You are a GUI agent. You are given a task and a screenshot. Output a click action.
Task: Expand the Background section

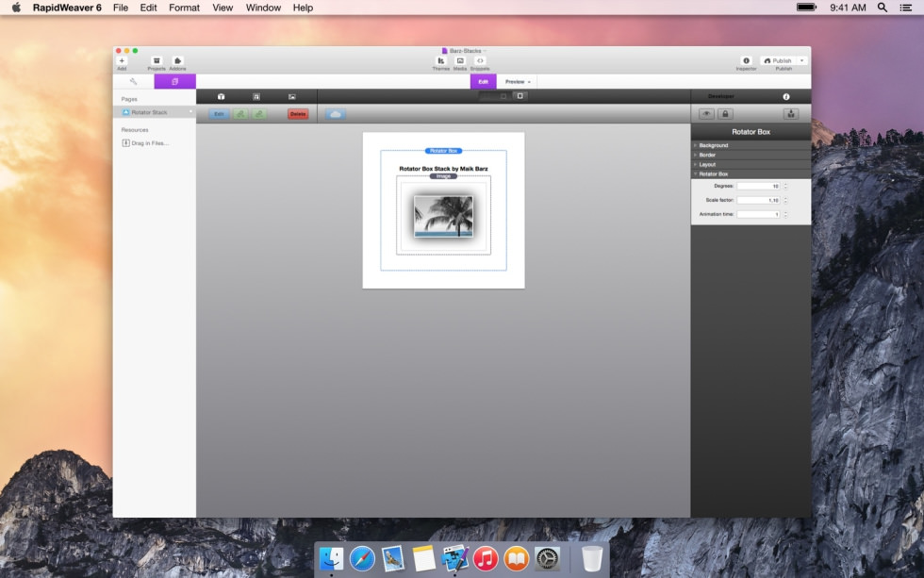point(751,145)
